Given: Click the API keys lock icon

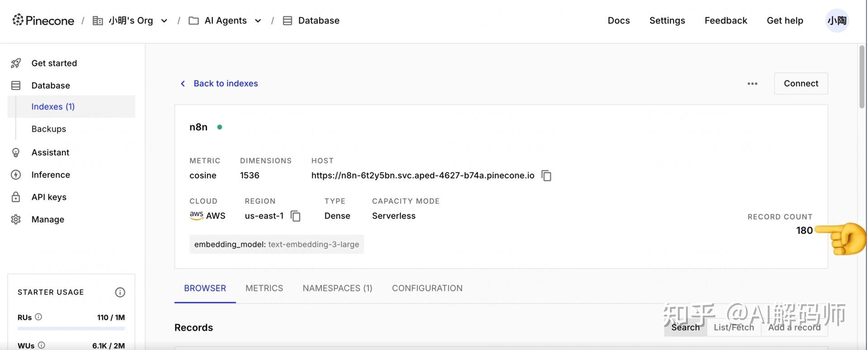Looking at the screenshot, I should [16, 197].
